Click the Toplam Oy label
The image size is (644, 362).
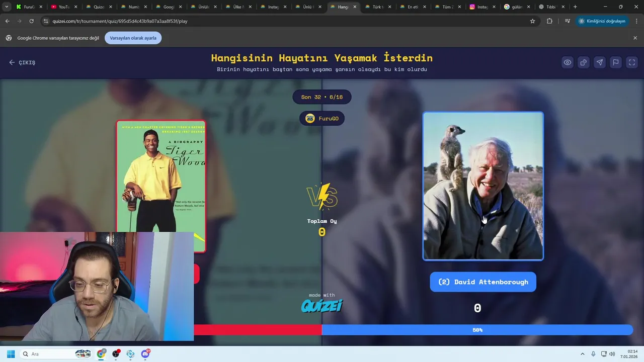point(322,221)
